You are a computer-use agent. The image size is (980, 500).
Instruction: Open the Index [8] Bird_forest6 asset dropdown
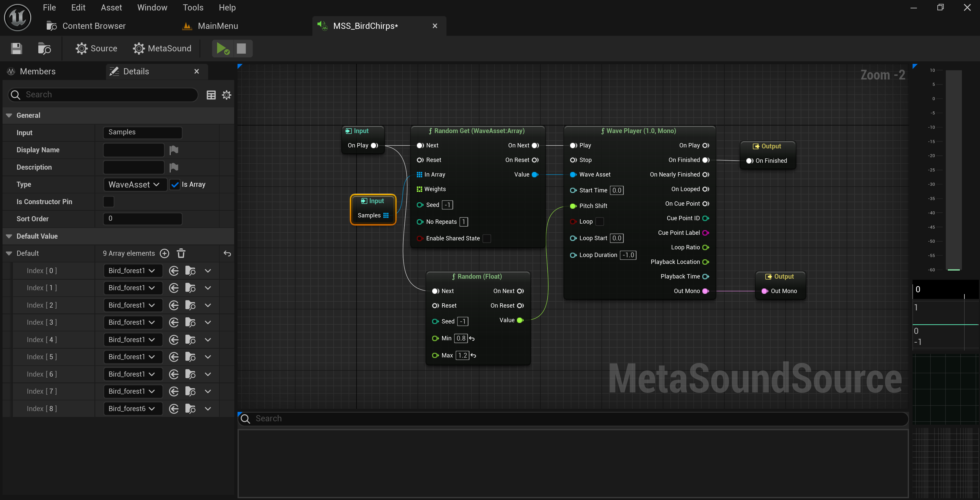point(133,409)
